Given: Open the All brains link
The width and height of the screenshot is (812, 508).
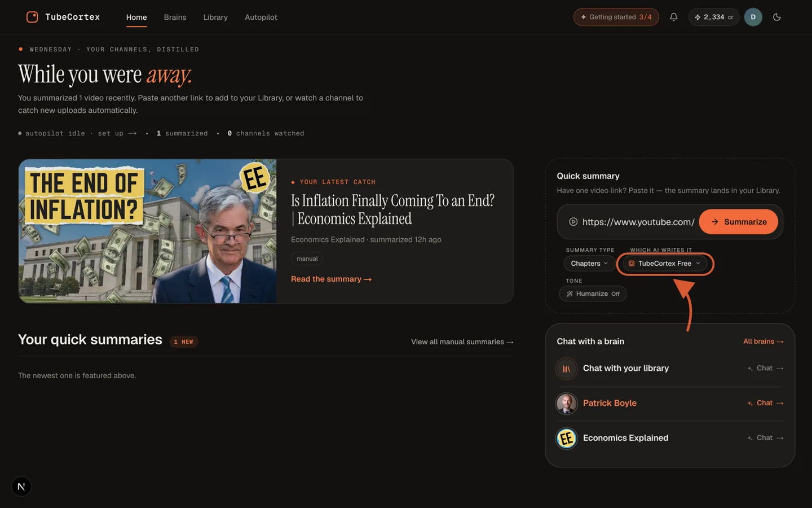Looking at the screenshot, I should tap(764, 341).
